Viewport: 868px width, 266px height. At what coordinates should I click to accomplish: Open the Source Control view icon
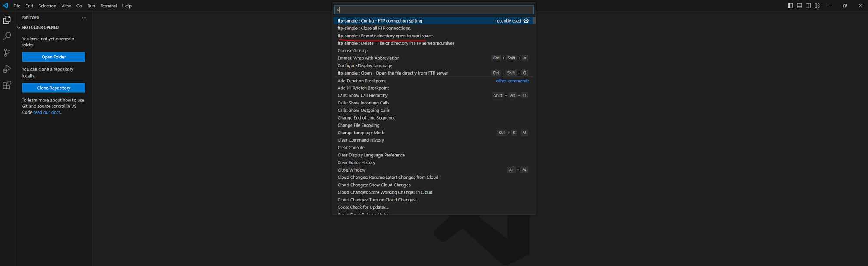tap(7, 52)
